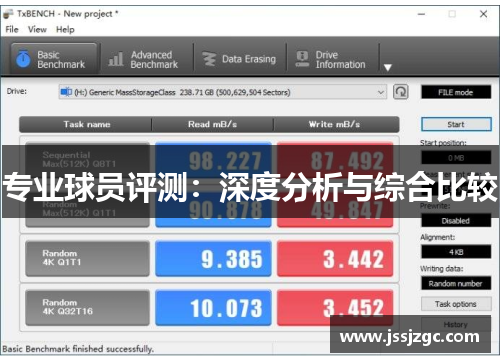Open the Data Erasing tab

coord(239,59)
